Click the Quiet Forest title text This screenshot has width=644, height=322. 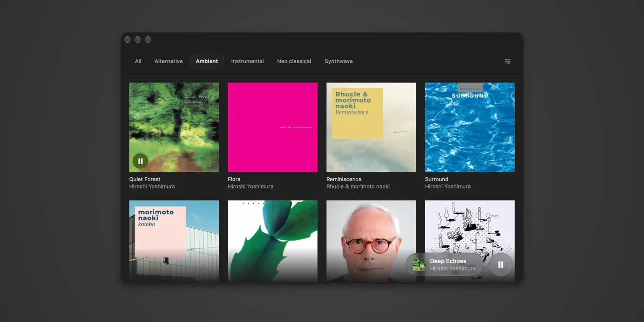[145, 179]
